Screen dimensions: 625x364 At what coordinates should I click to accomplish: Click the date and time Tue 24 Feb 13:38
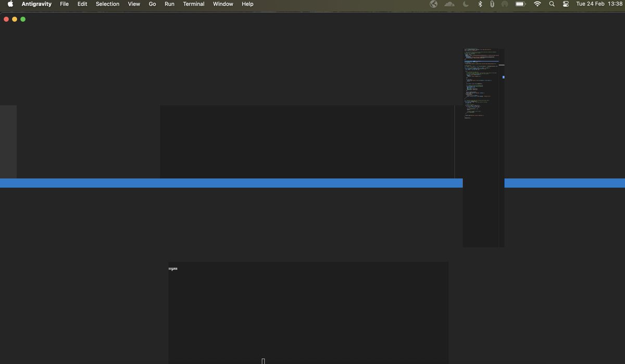coord(599,4)
